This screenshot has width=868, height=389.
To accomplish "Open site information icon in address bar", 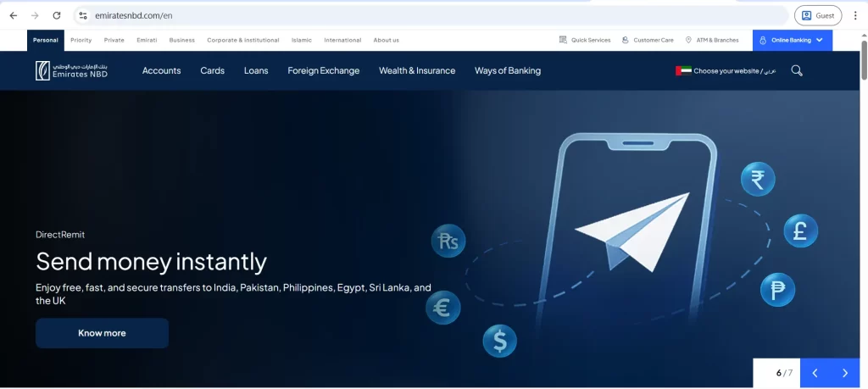I will click(83, 15).
